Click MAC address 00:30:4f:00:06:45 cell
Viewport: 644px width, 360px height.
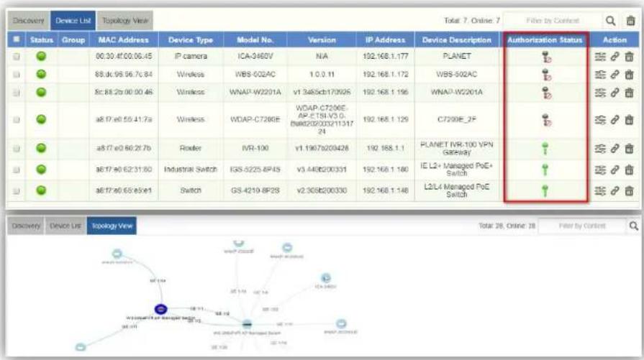(124, 56)
